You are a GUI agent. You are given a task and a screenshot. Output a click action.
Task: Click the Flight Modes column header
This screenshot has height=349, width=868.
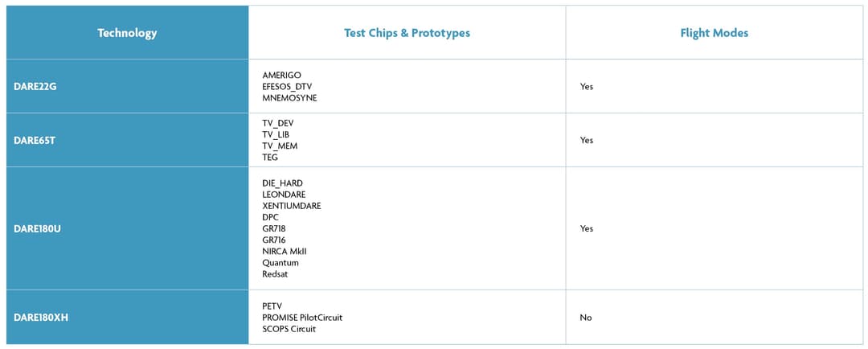click(714, 33)
